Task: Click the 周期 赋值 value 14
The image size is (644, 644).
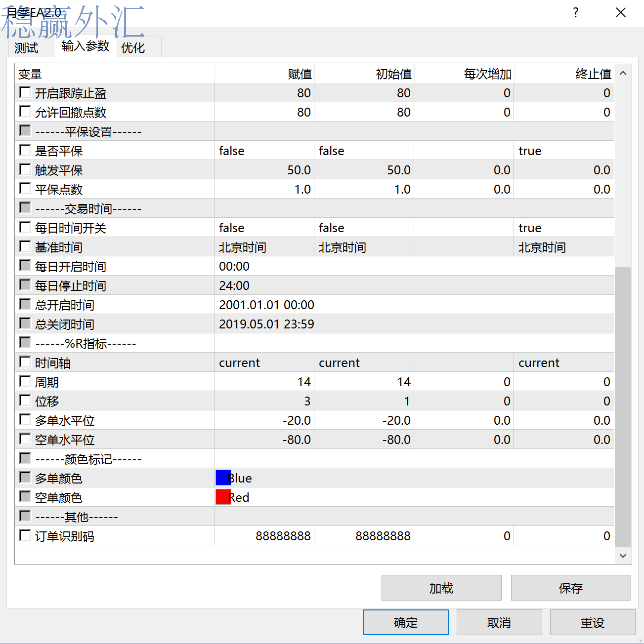Action: click(x=264, y=381)
